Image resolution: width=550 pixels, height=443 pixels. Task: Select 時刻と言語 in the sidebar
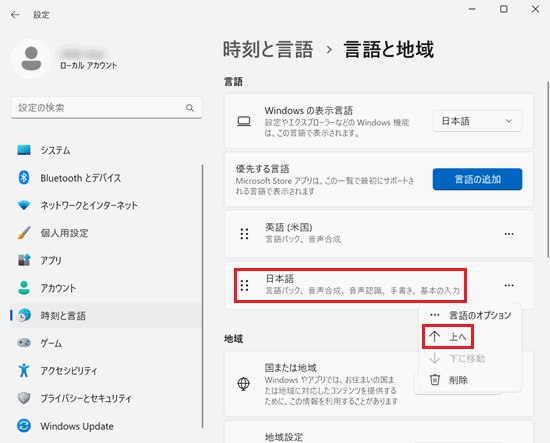pyautogui.click(x=106, y=316)
